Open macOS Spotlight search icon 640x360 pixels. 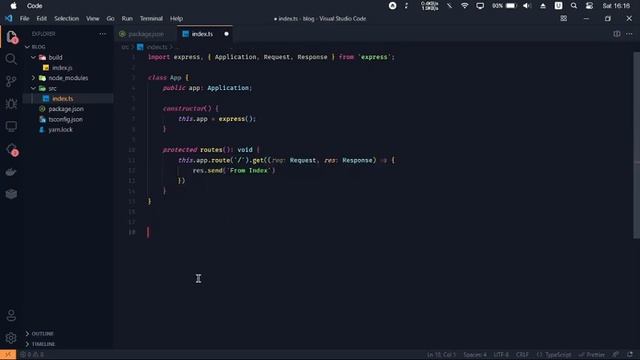[x=574, y=6]
